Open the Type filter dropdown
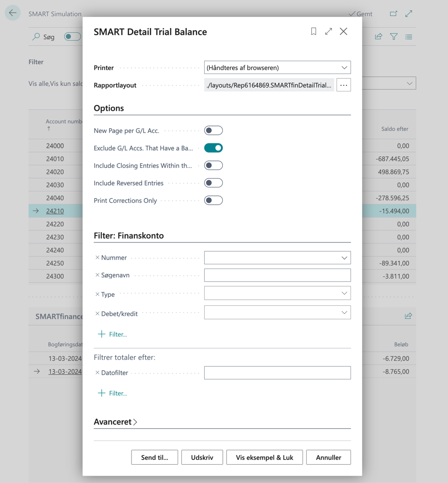 pyautogui.click(x=277, y=293)
